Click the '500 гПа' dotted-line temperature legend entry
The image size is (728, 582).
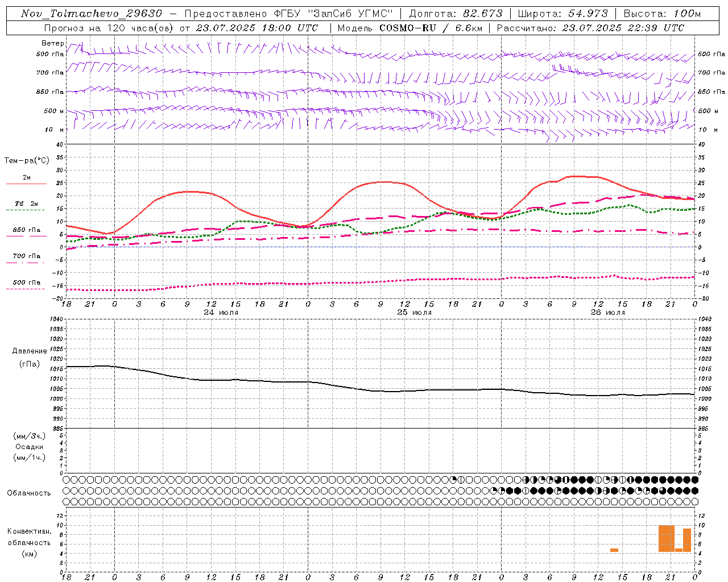(27, 282)
